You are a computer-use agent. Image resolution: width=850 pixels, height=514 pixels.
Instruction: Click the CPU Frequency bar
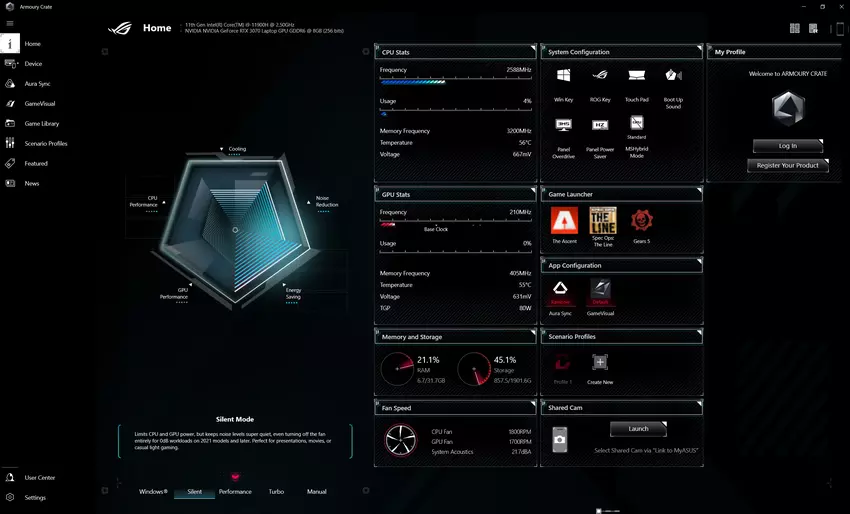click(455, 82)
